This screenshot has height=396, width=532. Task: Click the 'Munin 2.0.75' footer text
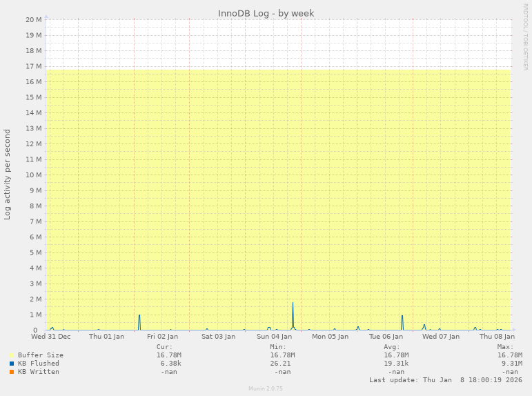(266, 388)
